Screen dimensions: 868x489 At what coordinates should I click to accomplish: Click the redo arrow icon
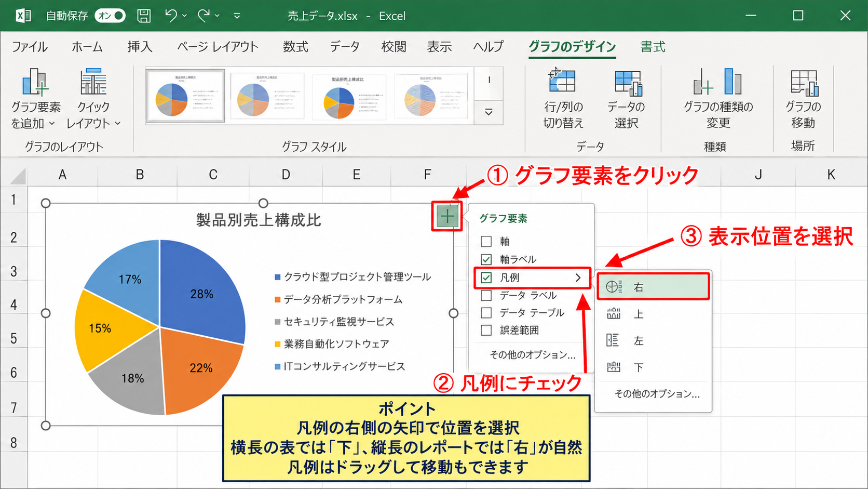(x=204, y=16)
